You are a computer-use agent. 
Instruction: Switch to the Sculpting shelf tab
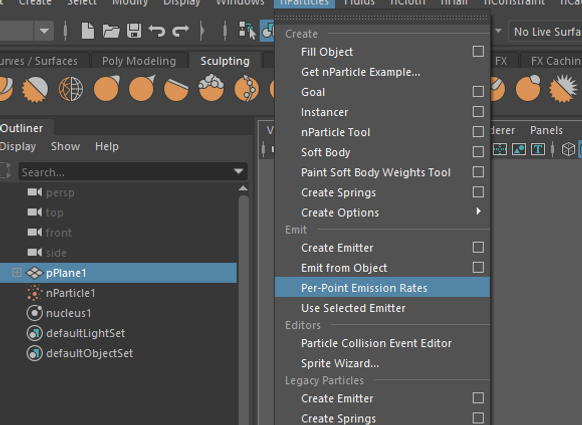[225, 61]
